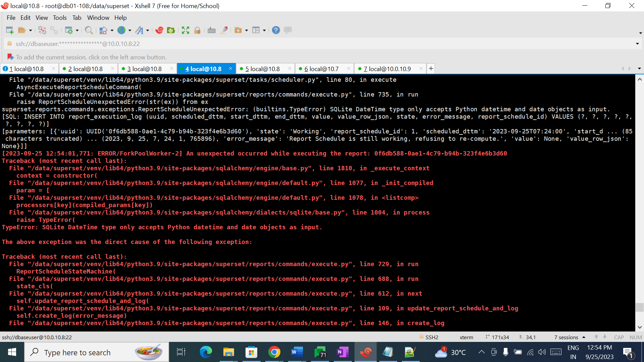
Task: Open the on-screen keyboard
Action: pyautogui.click(x=212, y=30)
